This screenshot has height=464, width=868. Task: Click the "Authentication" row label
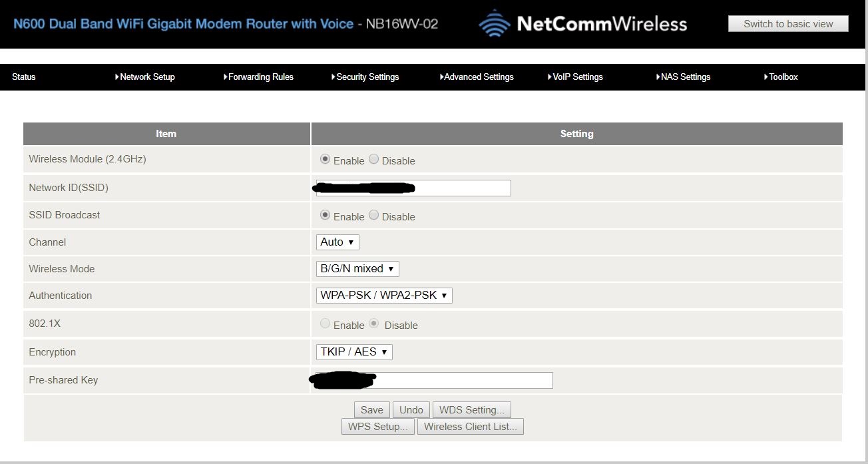tap(61, 296)
